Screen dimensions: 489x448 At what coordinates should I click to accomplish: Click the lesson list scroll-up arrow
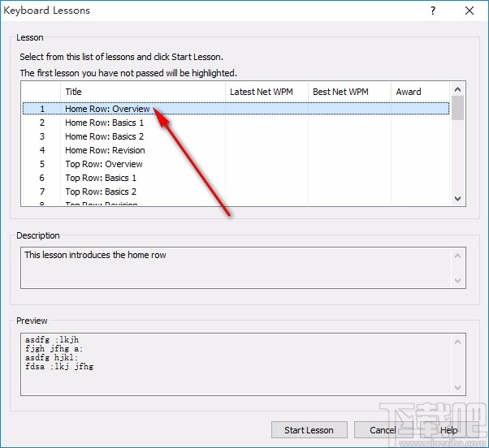(x=458, y=89)
